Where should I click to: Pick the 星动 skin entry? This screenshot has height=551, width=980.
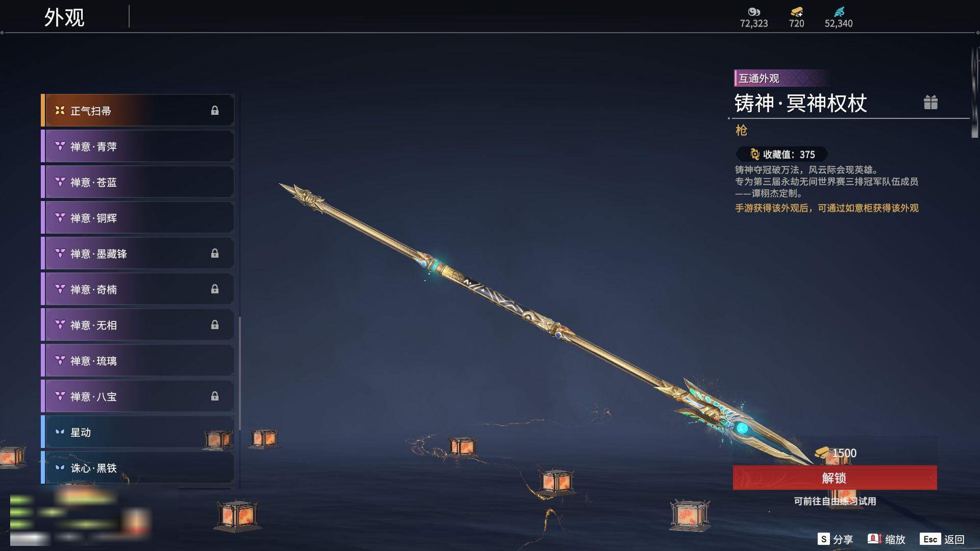138,432
